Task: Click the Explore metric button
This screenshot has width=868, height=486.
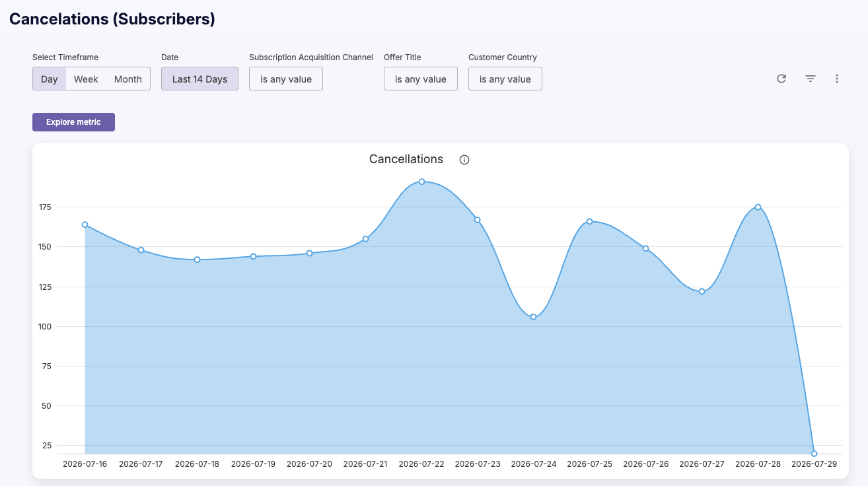Action: (73, 122)
